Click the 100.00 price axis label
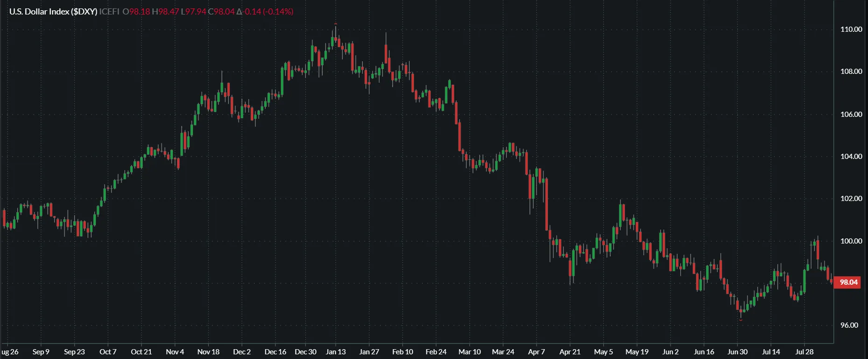This screenshot has height=359, width=868. [x=851, y=241]
